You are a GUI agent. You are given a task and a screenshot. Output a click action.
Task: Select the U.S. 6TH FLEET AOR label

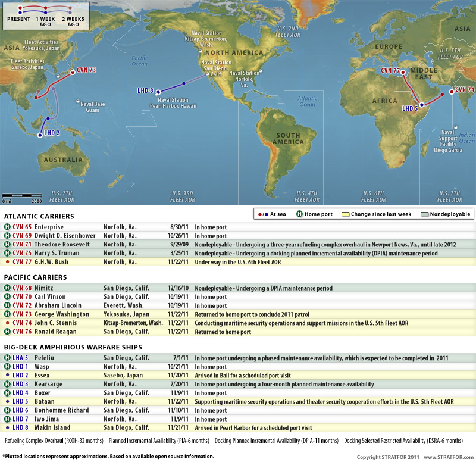click(375, 193)
